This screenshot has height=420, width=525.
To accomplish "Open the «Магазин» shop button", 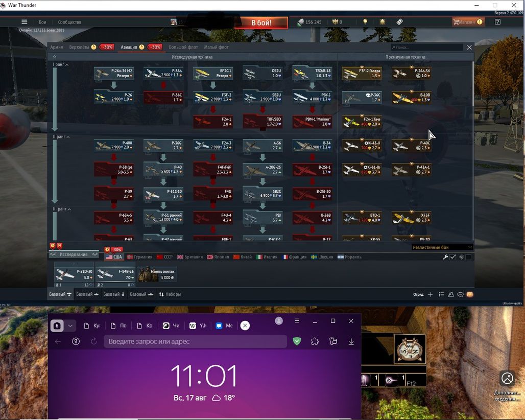I will pyautogui.click(x=468, y=22).
